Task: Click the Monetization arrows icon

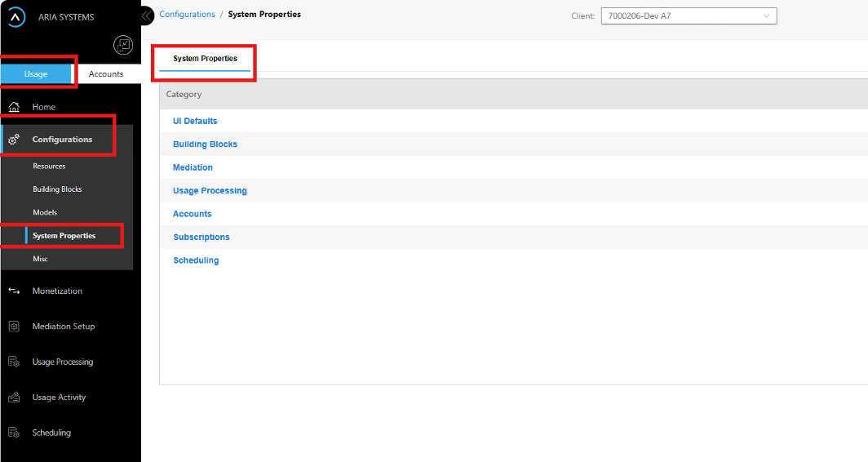Action: [14, 291]
